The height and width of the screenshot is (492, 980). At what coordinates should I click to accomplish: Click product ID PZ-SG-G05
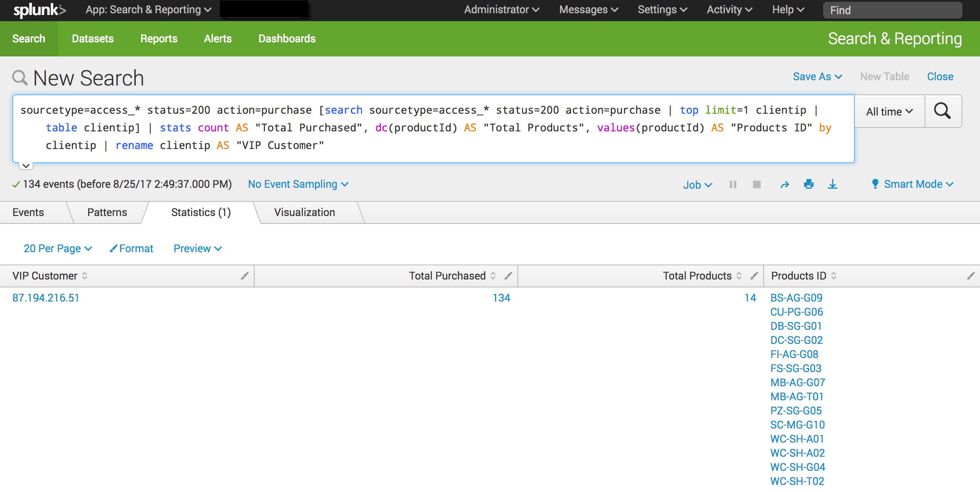pos(796,411)
